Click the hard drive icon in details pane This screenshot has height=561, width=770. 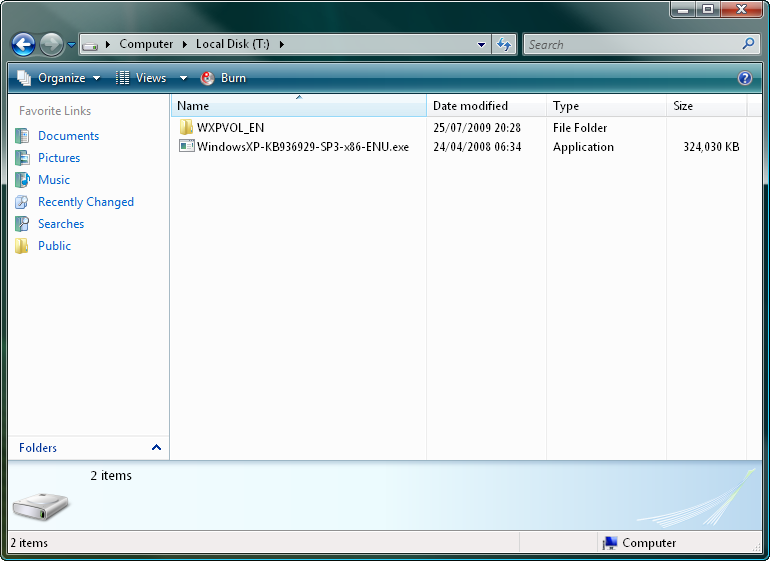(x=41, y=506)
